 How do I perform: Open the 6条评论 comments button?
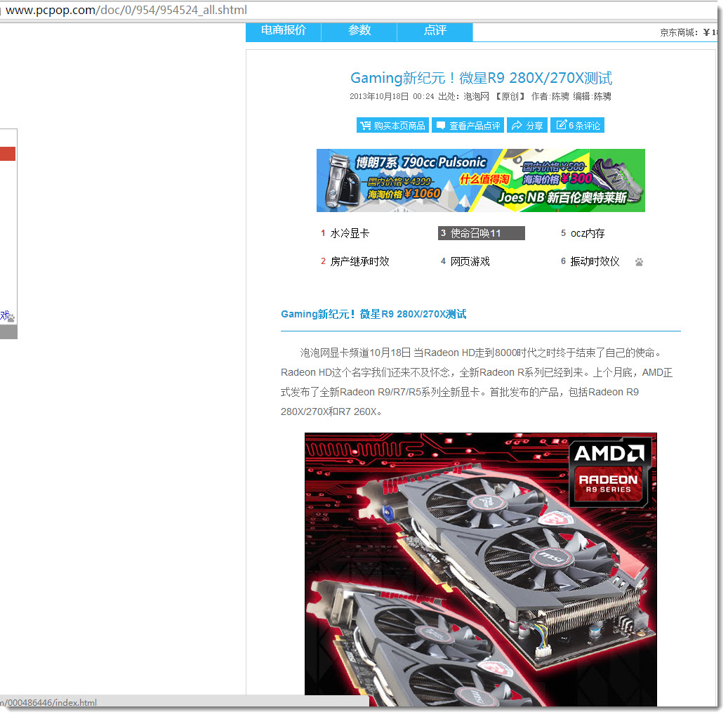577,126
